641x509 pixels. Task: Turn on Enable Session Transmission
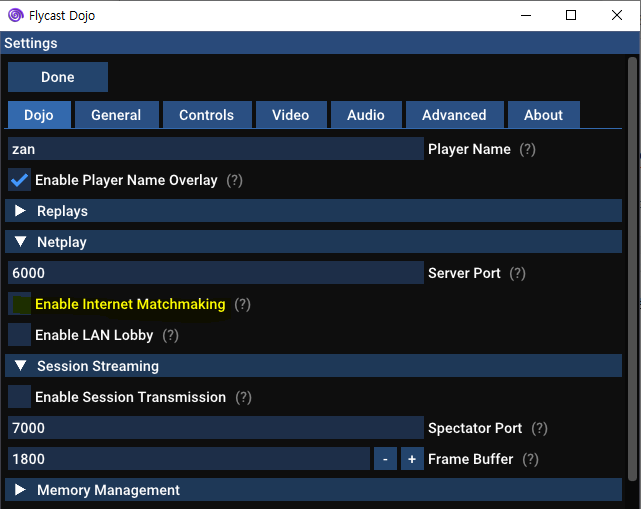click(19, 397)
